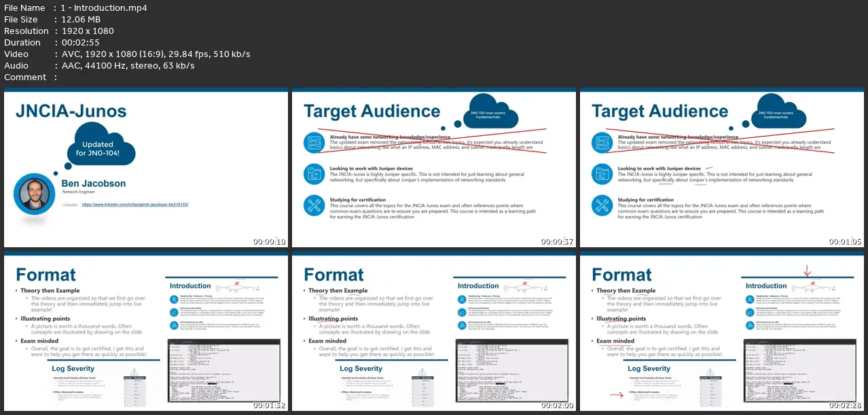Screen dimensions: 868x415
Task: Click the terminal screenshot in 00:02:28 thumbnail
Action: click(801, 370)
